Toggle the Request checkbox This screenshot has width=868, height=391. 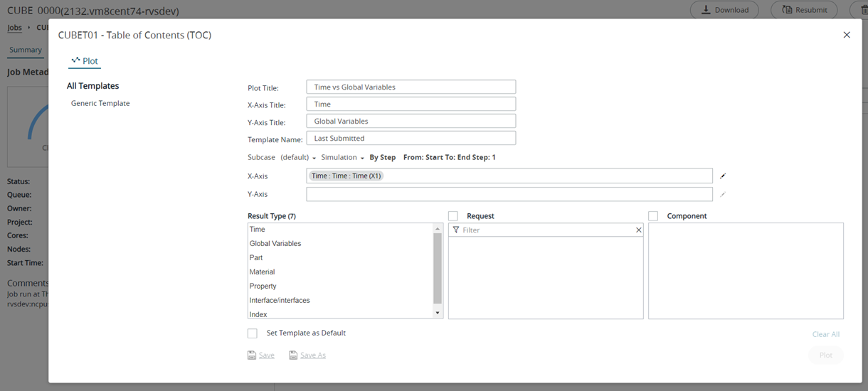[x=453, y=216]
